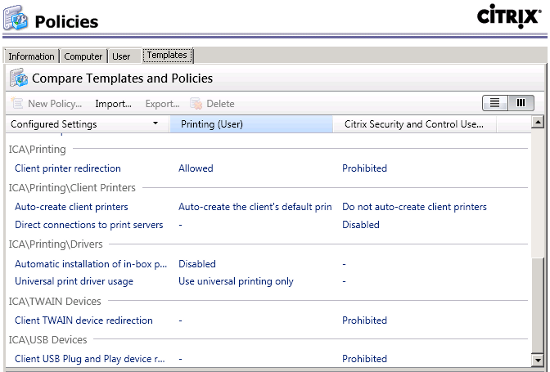Select the Citrix Security and Control column header
Viewport: 550px width, 372px height.
click(415, 124)
